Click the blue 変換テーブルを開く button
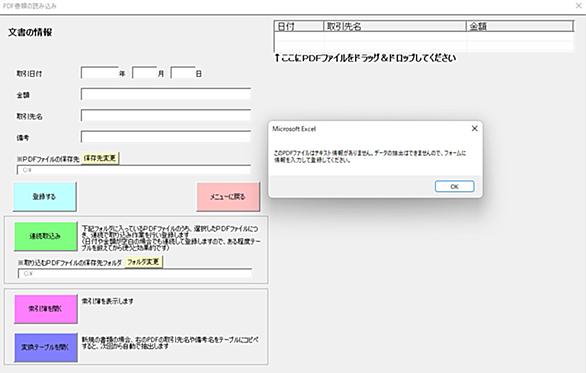 pos(46,347)
